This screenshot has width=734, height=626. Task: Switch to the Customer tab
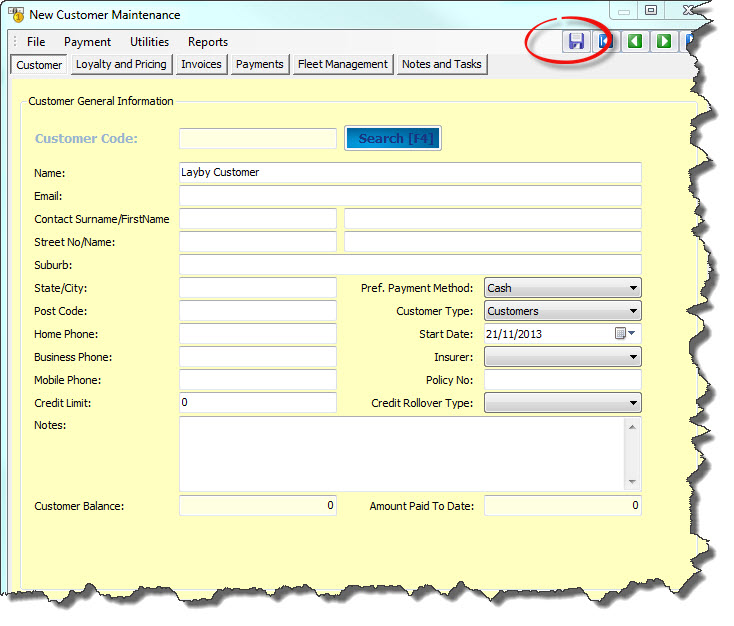click(39, 65)
